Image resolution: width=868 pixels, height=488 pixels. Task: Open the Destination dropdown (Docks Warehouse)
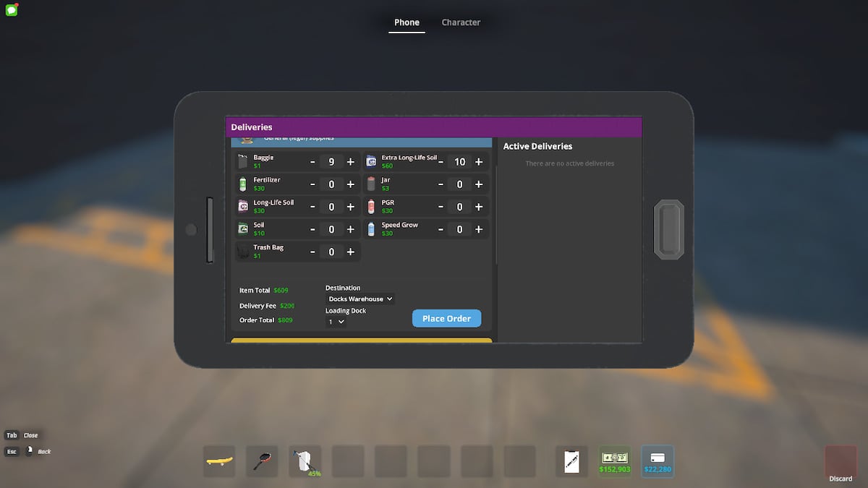coord(359,299)
